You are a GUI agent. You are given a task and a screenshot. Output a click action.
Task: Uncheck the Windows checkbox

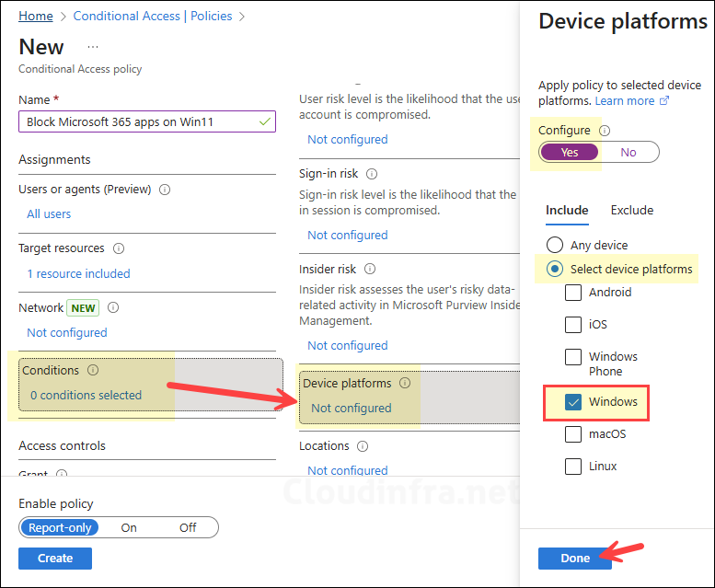573,402
